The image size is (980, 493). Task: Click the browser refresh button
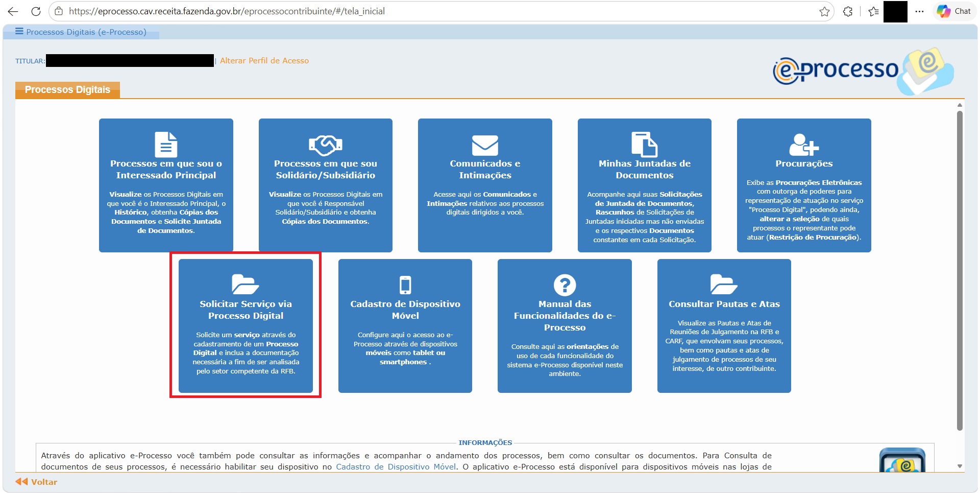36,11
